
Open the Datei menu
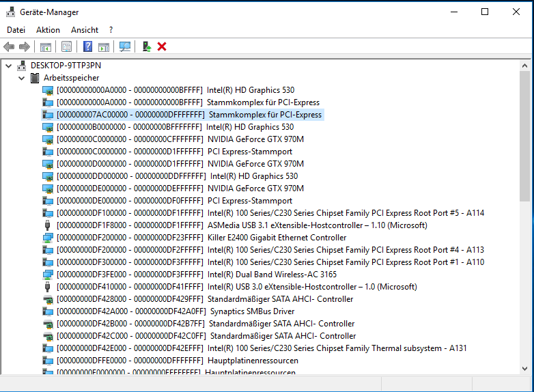[x=16, y=30]
